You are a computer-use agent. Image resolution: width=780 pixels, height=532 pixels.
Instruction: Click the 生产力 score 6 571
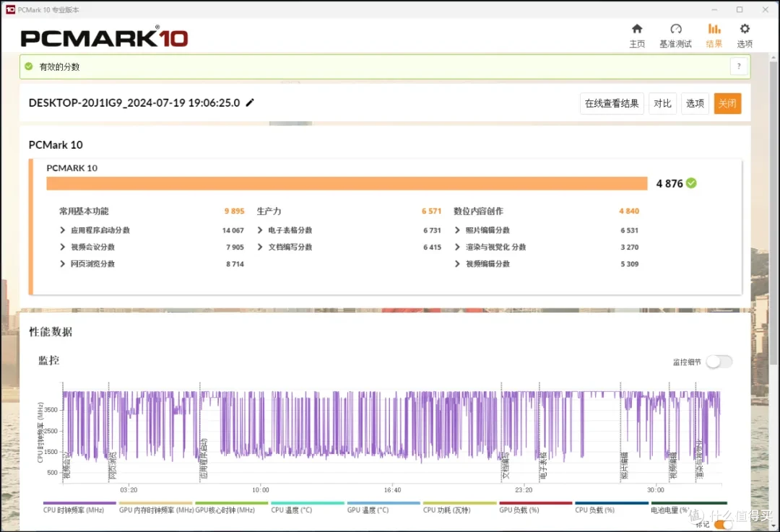pyautogui.click(x=431, y=211)
